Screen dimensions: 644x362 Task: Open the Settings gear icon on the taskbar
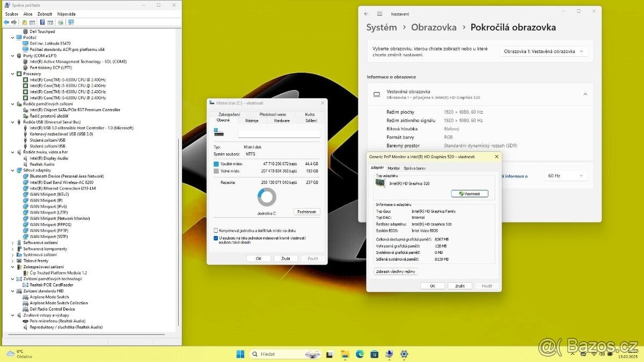tap(404, 354)
